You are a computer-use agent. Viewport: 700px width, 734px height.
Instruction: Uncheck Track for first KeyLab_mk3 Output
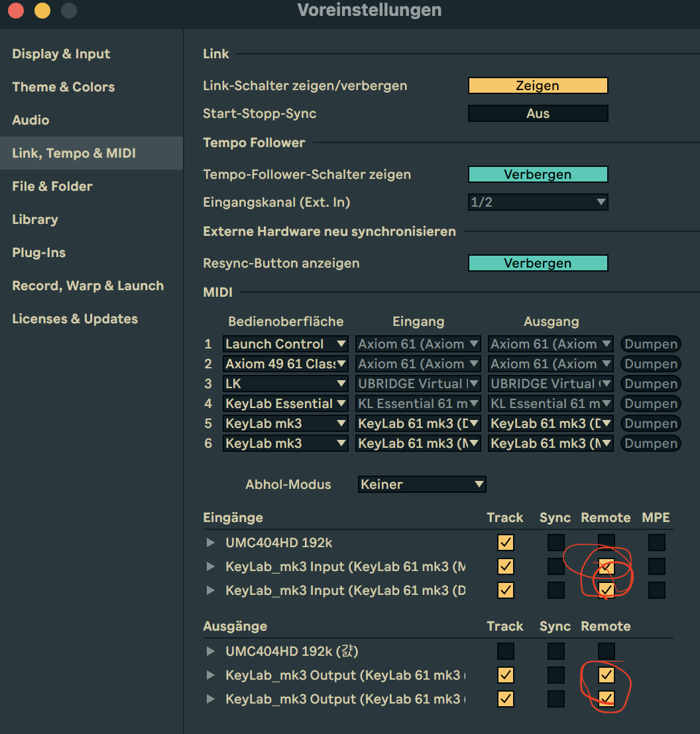[x=506, y=675]
